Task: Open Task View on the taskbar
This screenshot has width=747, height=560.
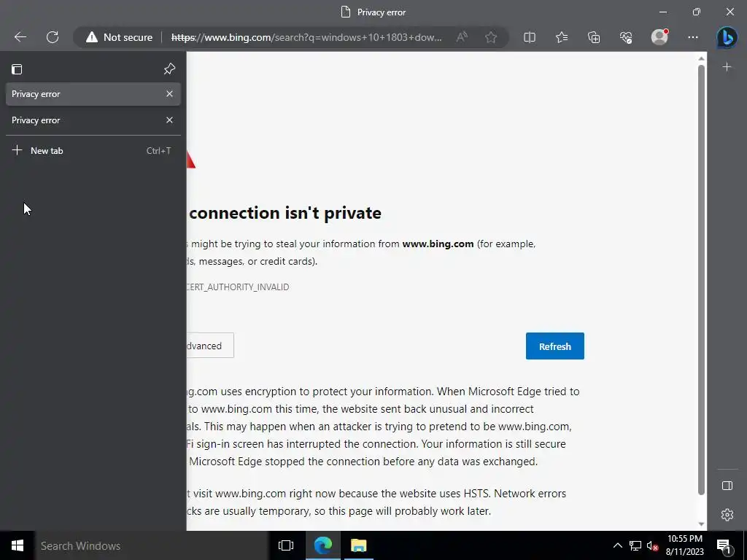Action: pyautogui.click(x=286, y=545)
